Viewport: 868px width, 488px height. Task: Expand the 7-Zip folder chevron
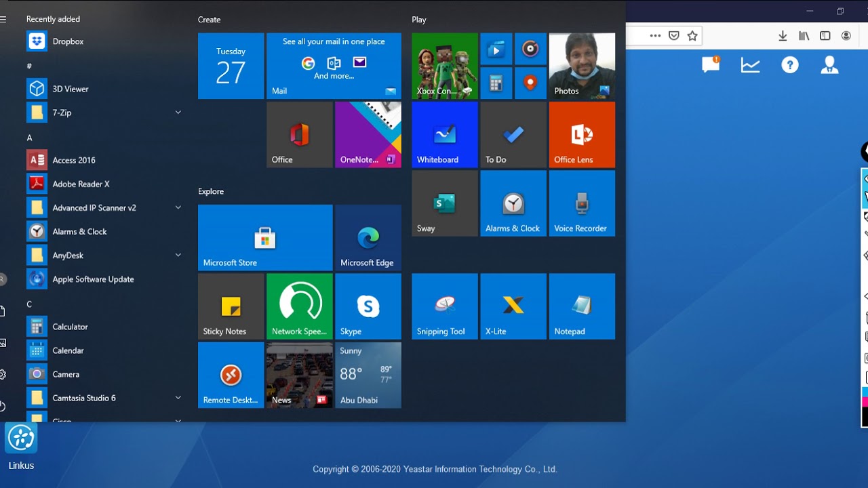[x=178, y=113]
